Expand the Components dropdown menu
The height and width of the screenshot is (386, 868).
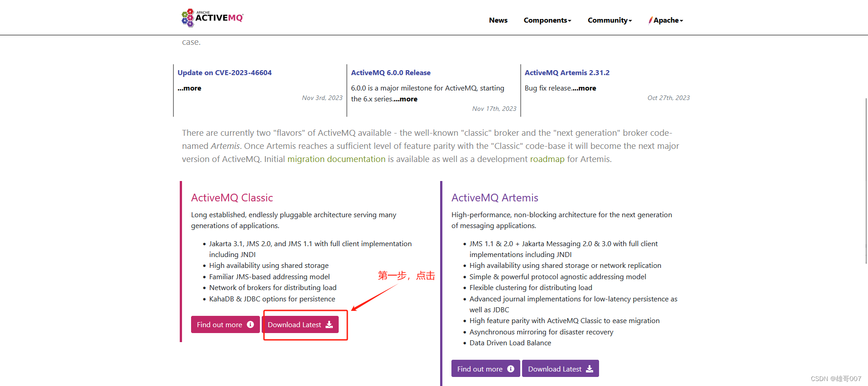click(547, 20)
